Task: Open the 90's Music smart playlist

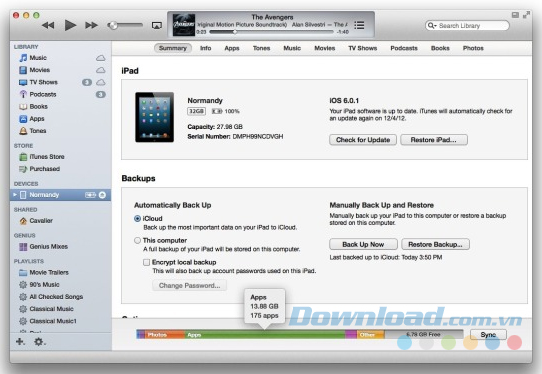Action: (x=39, y=284)
